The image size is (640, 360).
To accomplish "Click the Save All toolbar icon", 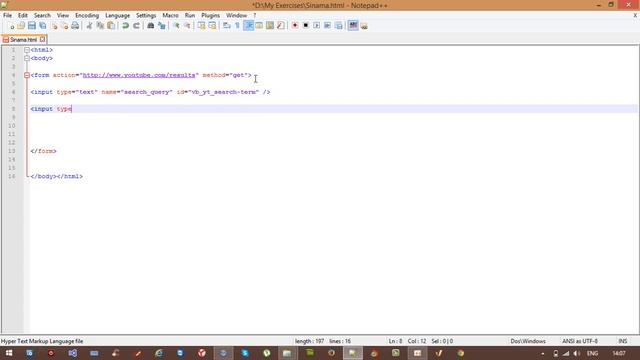I will pos(42,26).
